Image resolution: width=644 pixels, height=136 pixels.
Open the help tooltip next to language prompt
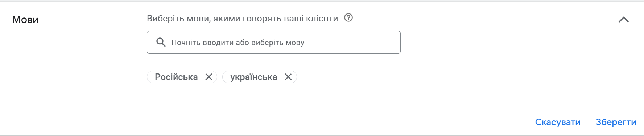(x=348, y=17)
